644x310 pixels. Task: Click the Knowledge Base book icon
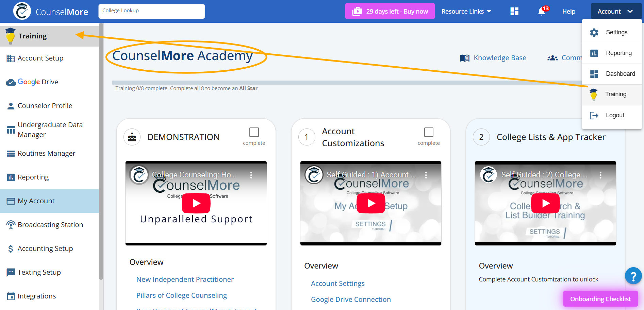click(x=464, y=58)
